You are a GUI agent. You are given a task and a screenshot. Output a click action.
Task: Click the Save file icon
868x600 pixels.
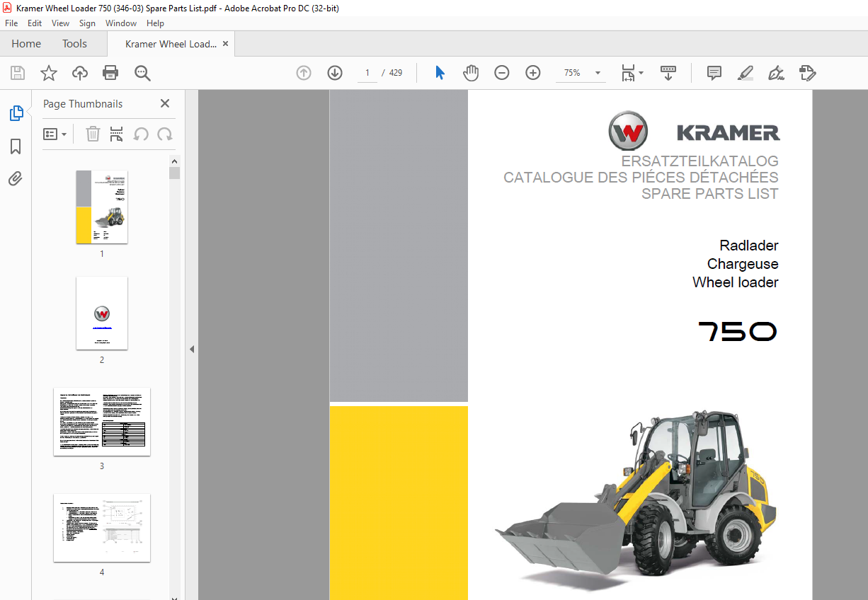pyautogui.click(x=18, y=73)
